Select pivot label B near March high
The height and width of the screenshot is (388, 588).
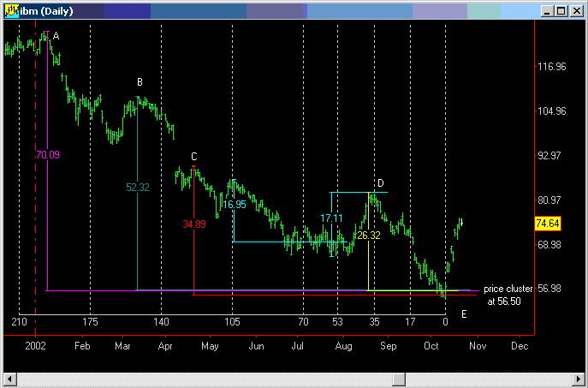(140, 81)
